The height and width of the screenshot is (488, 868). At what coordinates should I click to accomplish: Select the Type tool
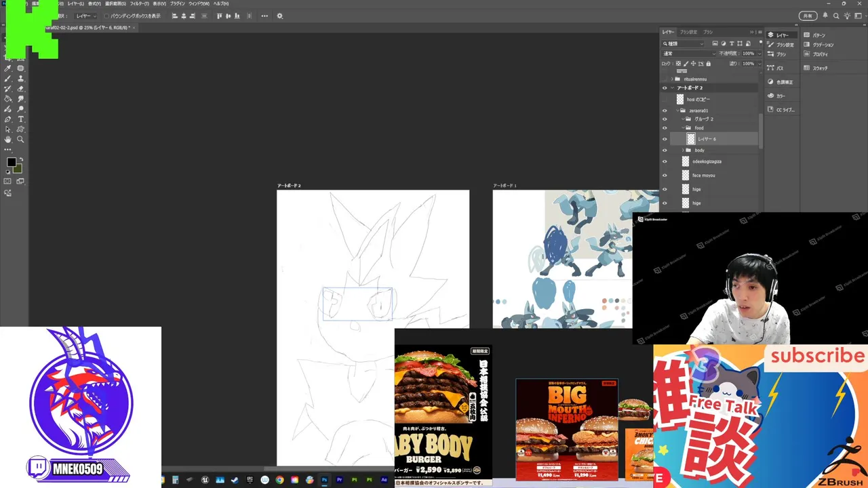pyautogui.click(x=20, y=119)
